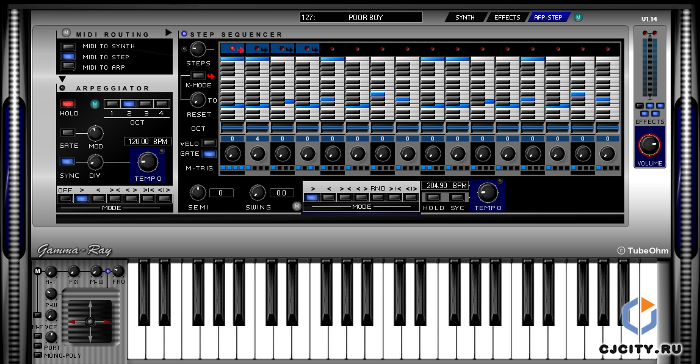Collapse the ARPEGGIATOR section triangle
The image size is (700, 364).
62,79
